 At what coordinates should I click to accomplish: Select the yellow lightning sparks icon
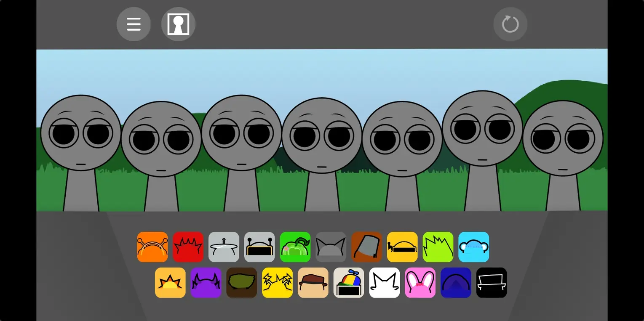[277, 283]
